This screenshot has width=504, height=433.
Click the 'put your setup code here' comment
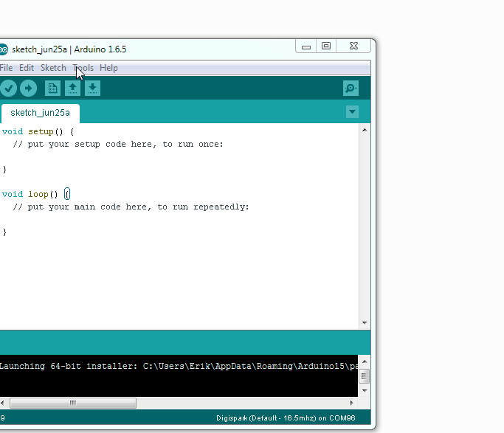point(118,145)
